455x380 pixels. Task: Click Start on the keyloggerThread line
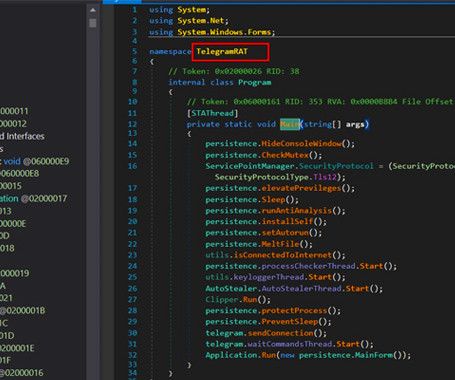tap(320, 277)
